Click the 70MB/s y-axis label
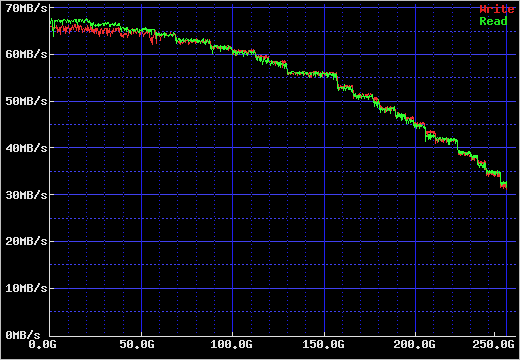This screenshot has height=360, width=520. pos(26,8)
